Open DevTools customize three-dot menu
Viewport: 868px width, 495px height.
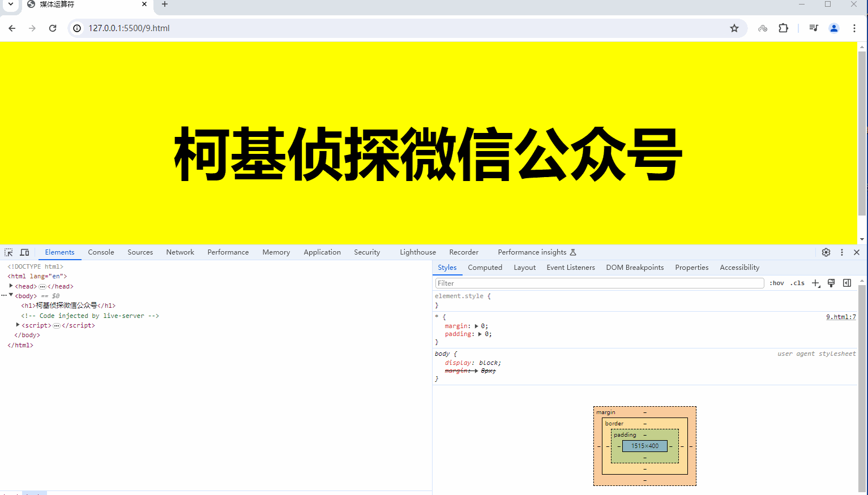click(x=842, y=252)
